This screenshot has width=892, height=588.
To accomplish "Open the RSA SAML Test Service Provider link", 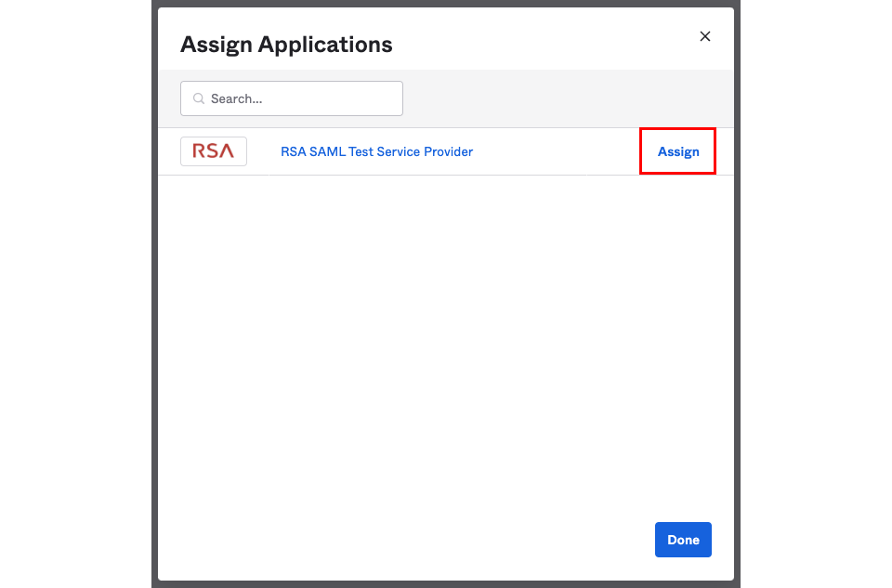I will click(x=376, y=151).
